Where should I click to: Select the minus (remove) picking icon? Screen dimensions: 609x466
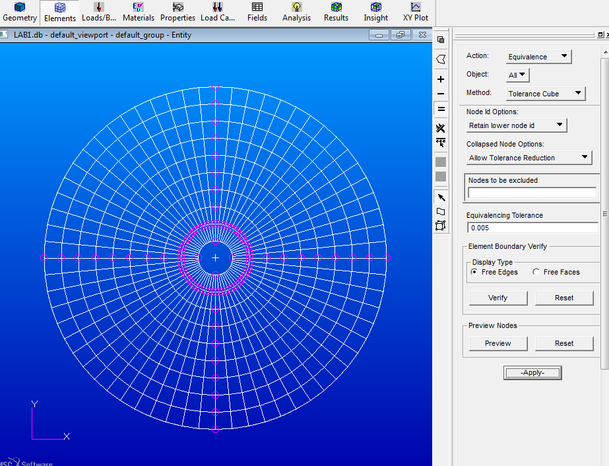[441, 94]
